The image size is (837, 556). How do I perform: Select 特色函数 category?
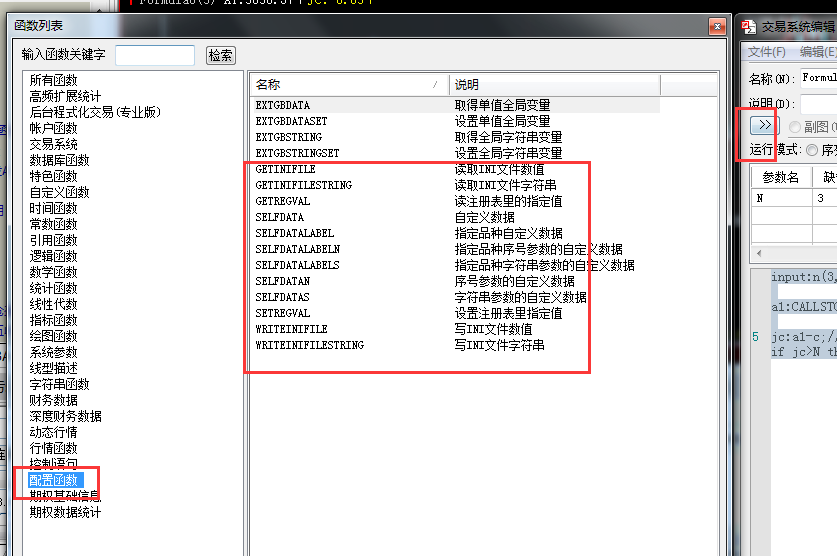click(x=53, y=176)
